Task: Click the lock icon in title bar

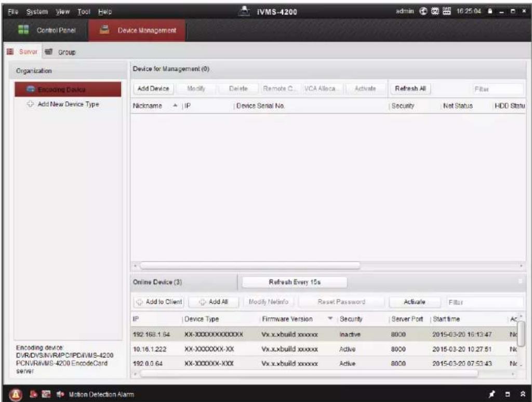Action: click(490, 11)
